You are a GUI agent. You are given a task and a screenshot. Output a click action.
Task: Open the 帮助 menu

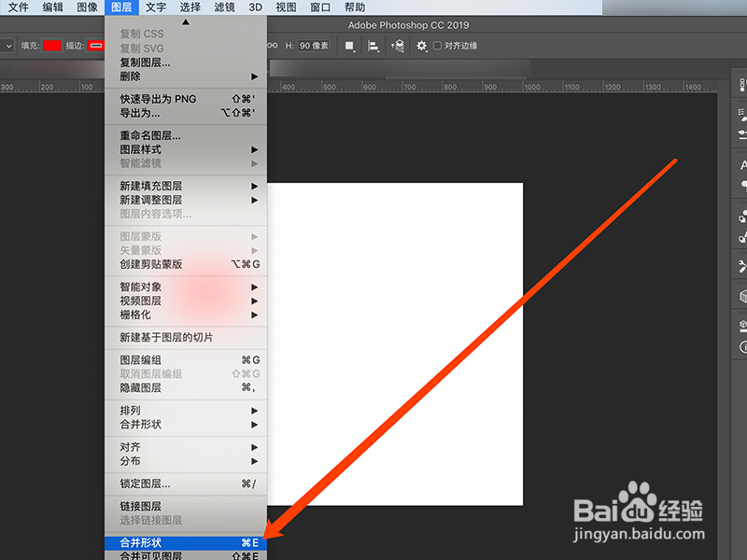pos(355,7)
